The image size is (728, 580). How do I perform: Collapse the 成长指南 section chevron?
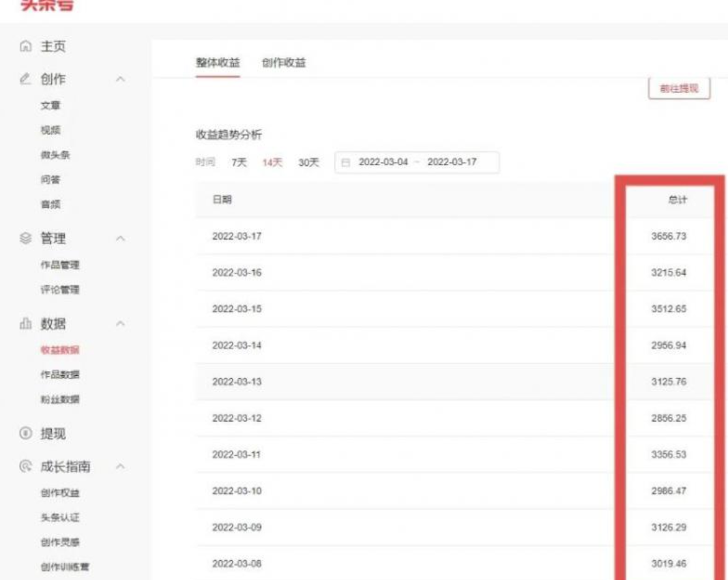click(120, 466)
